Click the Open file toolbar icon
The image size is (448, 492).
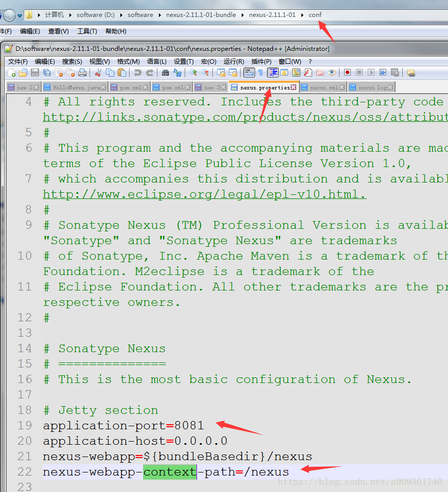23,73
